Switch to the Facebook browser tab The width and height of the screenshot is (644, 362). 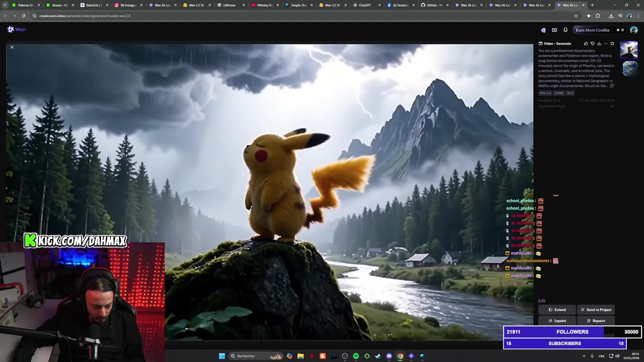(x=402, y=5)
